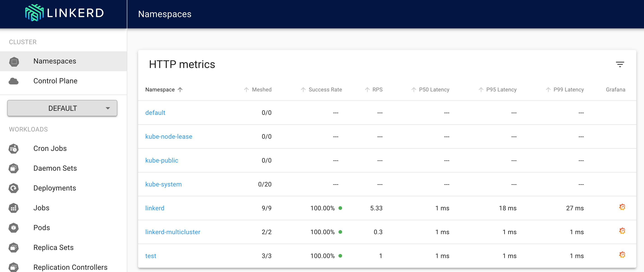Open the DEFAULT namespace dropdown

pos(62,108)
